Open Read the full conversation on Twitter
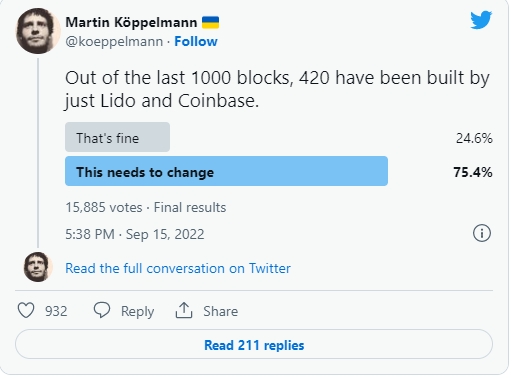This screenshot has width=513, height=379. pyautogui.click(x=178, y=268)
